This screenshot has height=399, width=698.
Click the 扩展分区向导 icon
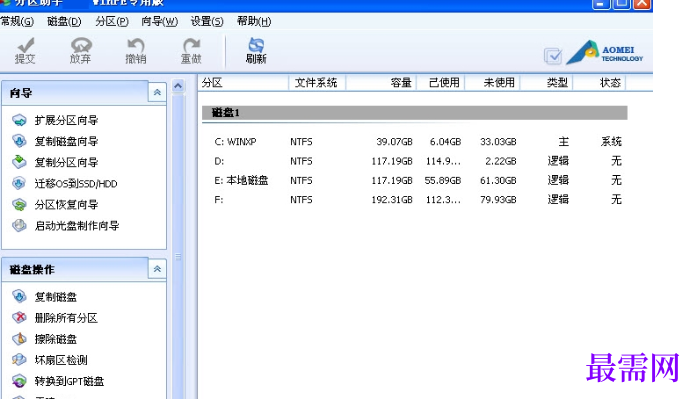[20, 120]
